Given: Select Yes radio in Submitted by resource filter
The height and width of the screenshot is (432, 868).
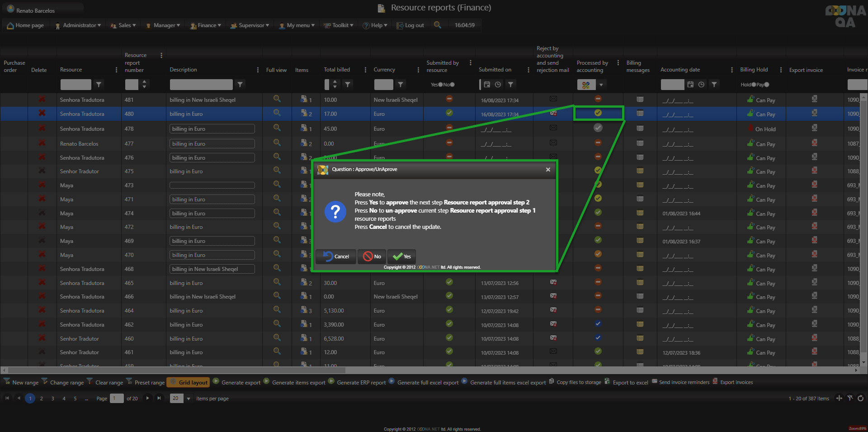Looking at the screenshot, I should pos(440,85).
